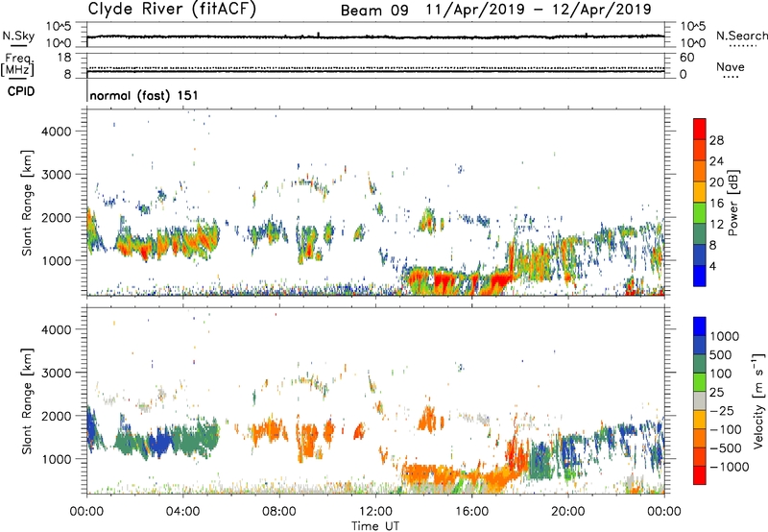
Task: Click the '04:00' time tick label
Action: coord(182,512)
